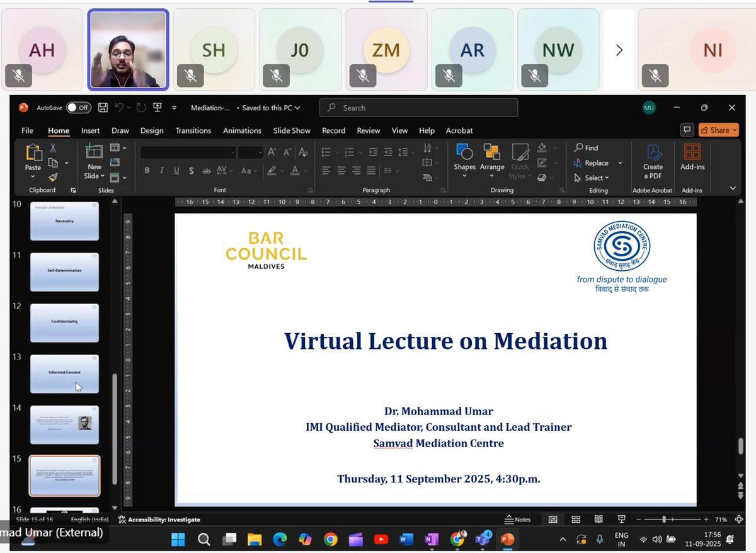The width and height of the screenshot is (756, 553).
Task: Click Increase Font Size icon
Action: 272,152
